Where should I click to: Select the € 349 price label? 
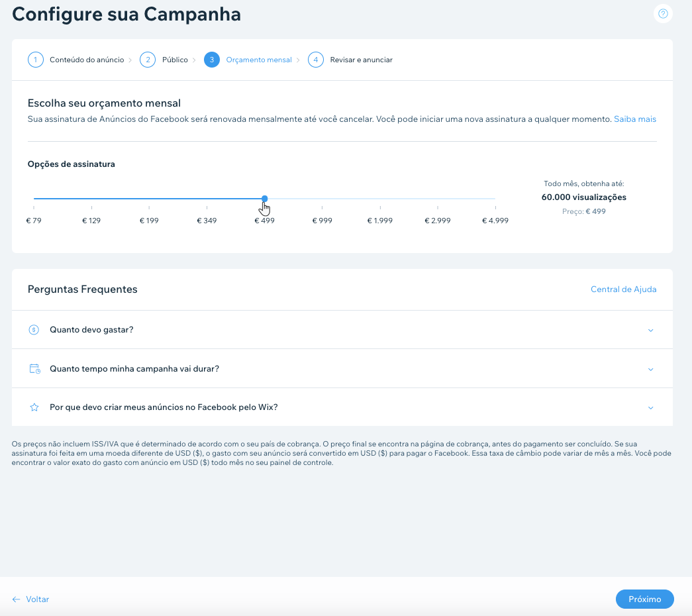coord(207,221)
